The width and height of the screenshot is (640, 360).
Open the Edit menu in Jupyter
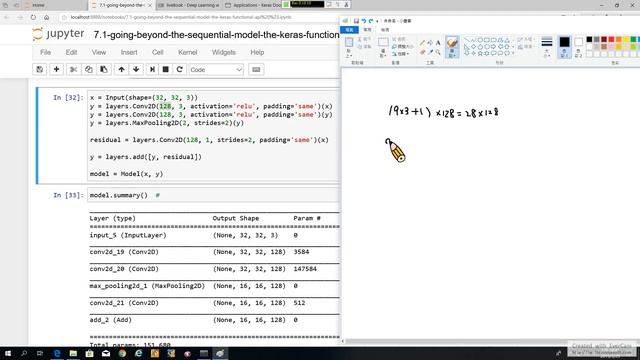[x=71, y=52]
